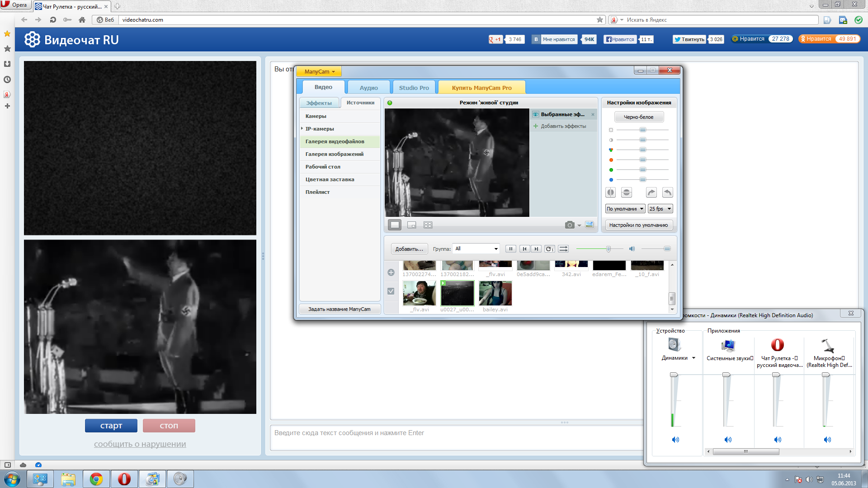
Task: Click the checkmark icon beside video gallery
Action: pos(391,291)
